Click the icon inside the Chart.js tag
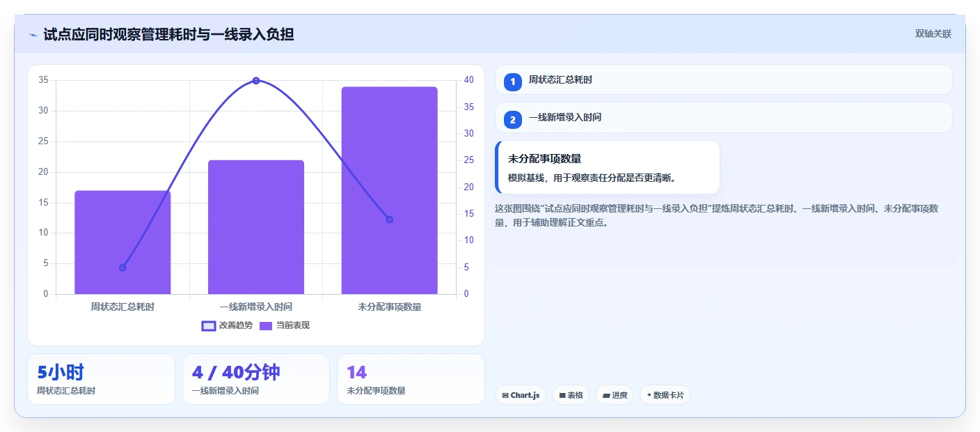Viewport: 980px width, 432px height. click(x=505, y=396)
